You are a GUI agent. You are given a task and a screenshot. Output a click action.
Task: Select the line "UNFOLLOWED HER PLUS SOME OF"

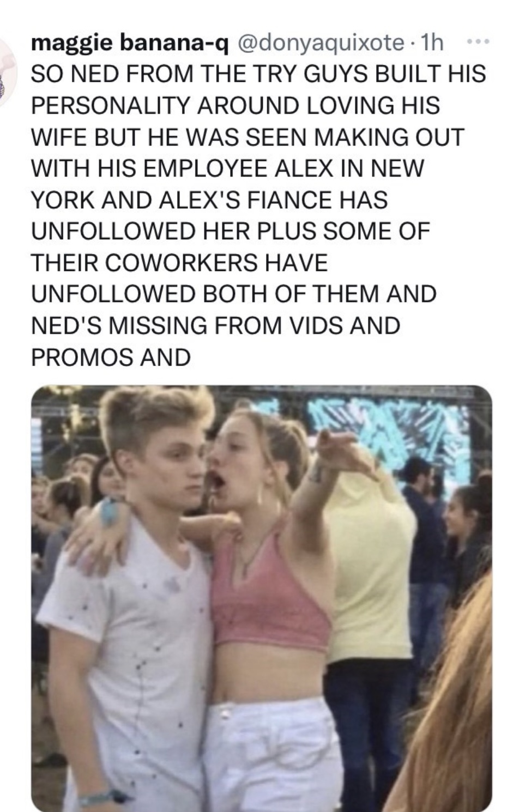coord(231,231)
